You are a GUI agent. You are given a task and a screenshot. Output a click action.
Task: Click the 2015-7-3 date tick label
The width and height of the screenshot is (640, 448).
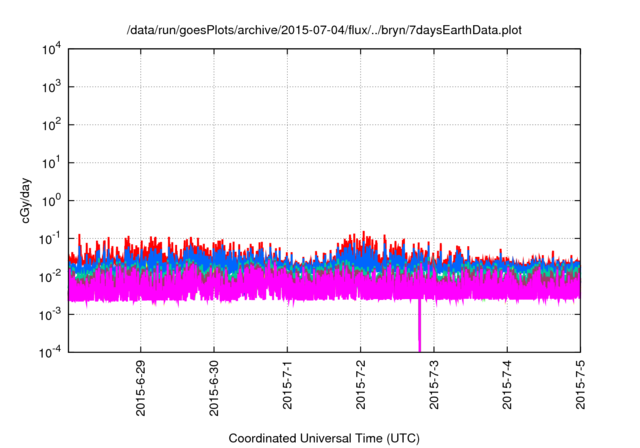click(434, 385)
